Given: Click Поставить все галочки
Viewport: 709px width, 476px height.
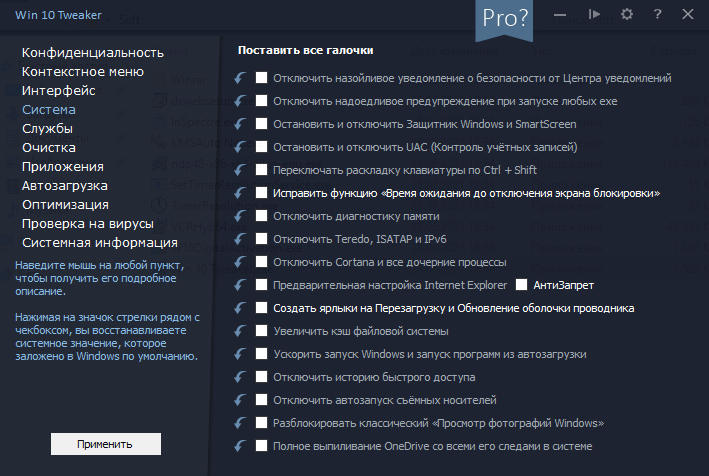Looking at the screenshot, I should coord(306,50).
